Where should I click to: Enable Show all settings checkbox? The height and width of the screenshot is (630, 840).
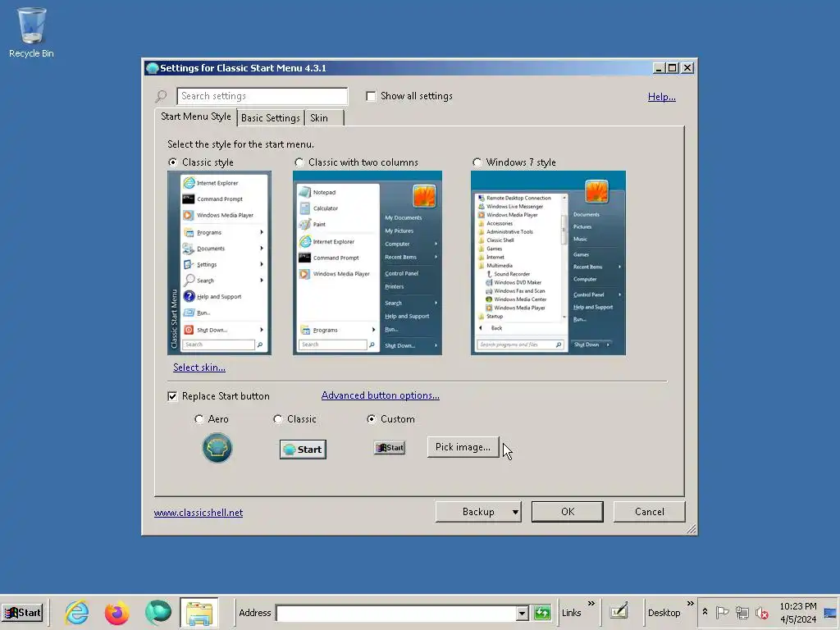click(x=370, y=96)
